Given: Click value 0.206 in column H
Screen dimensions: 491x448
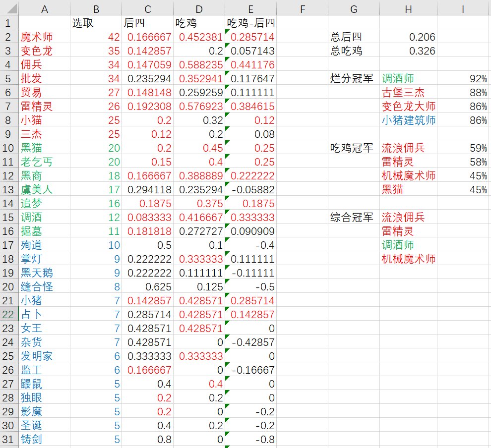Looking at the screenshot, I should (408, 37).
